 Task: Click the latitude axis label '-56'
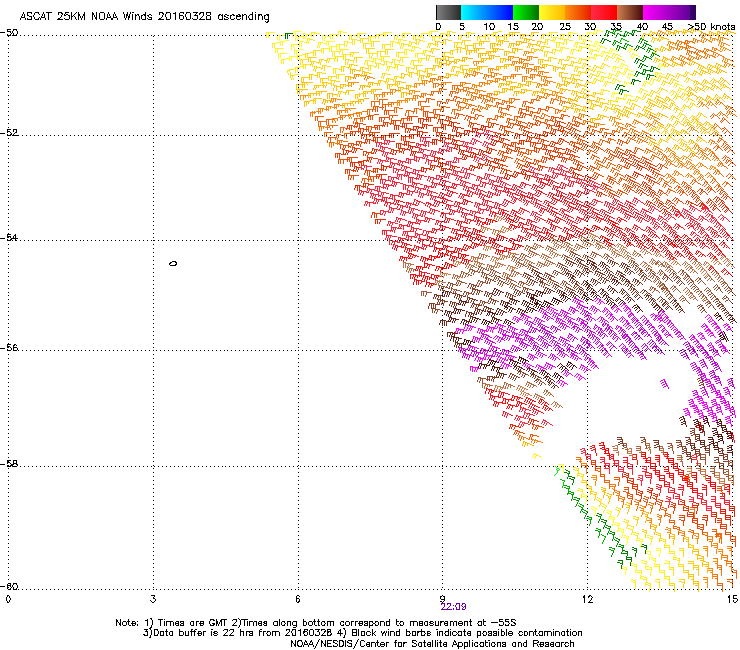coord(9,347)
